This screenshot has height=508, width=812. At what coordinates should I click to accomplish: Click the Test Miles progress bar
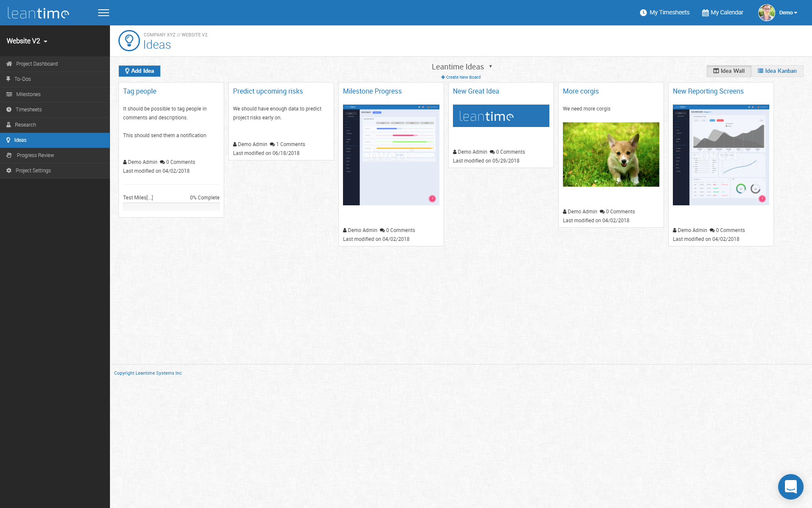click(171, 207)
